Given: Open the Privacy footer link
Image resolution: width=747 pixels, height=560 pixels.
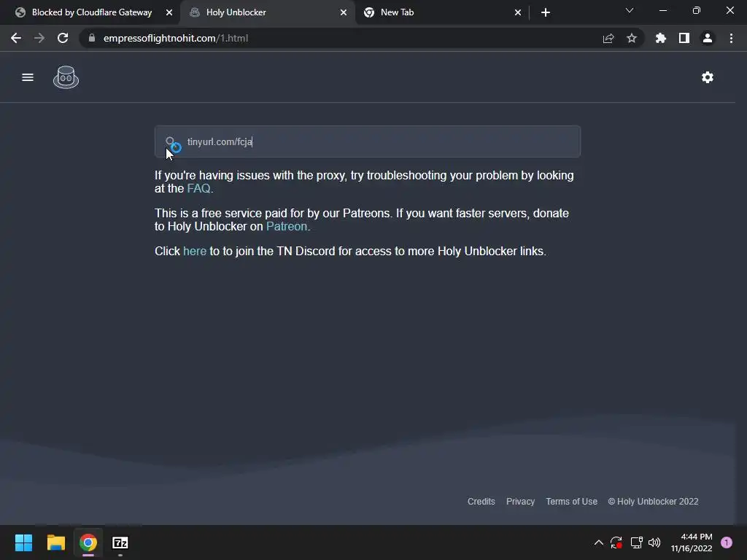Looking at the screenshot, I should point(520,502).
